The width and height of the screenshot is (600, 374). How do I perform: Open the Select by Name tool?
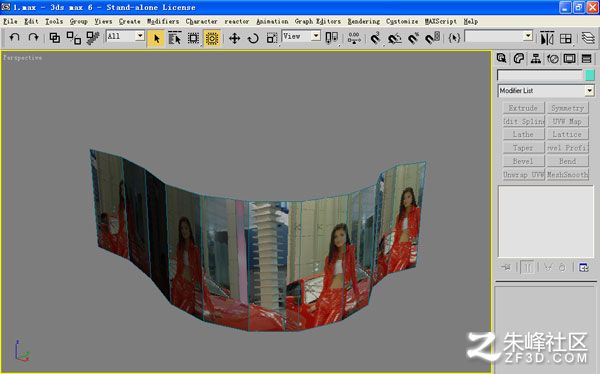pos(174,38)
